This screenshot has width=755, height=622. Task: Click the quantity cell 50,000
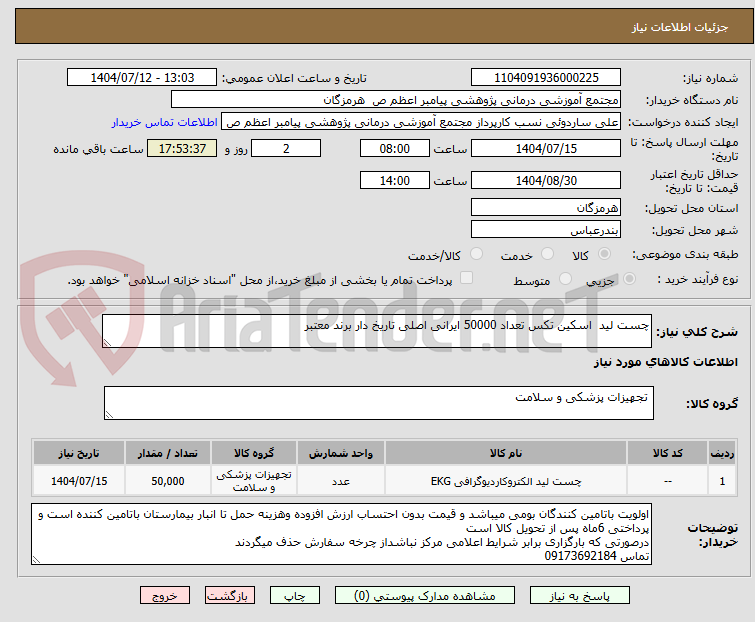[168, 481]
